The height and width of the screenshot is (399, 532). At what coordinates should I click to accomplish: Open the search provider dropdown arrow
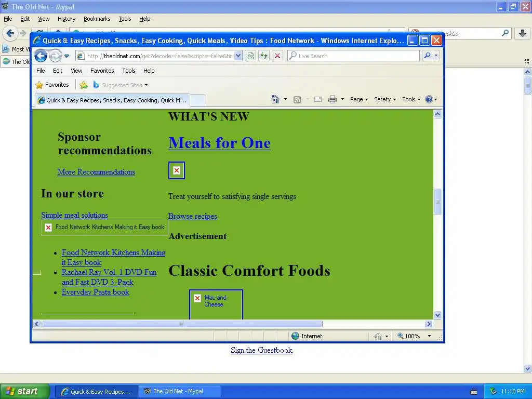[436, 56]
